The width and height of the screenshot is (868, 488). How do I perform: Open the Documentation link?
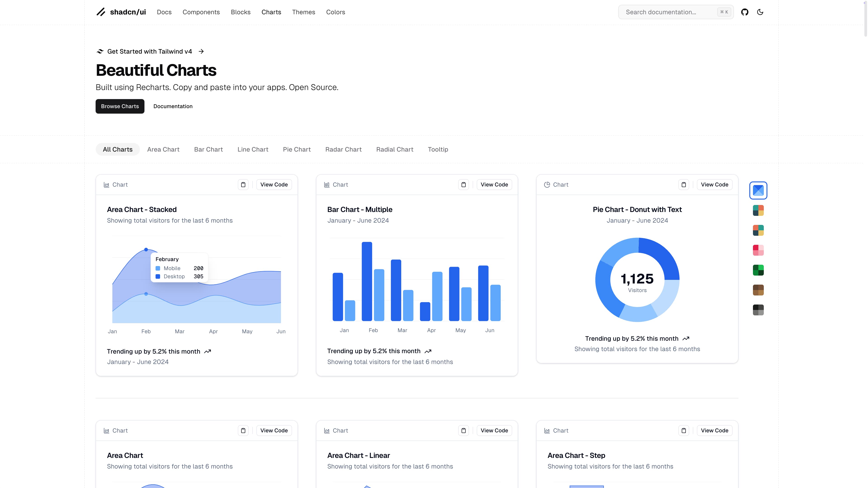[173, 106]
